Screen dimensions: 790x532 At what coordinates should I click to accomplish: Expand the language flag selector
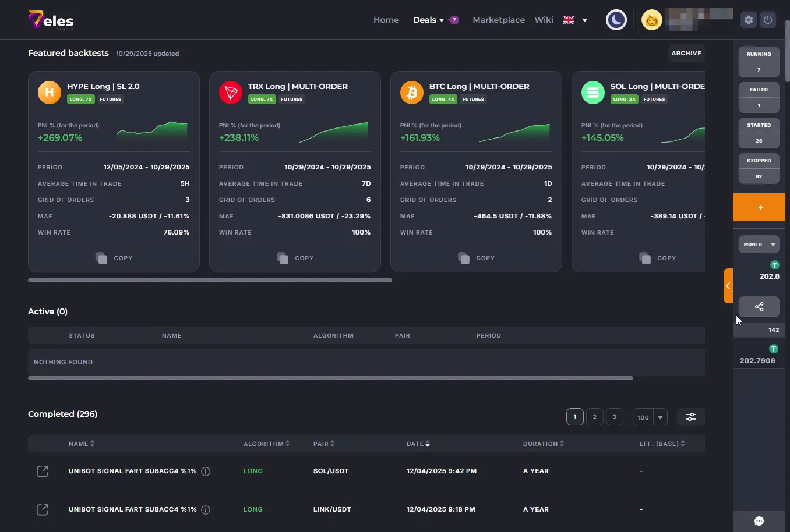pos(575,20)
